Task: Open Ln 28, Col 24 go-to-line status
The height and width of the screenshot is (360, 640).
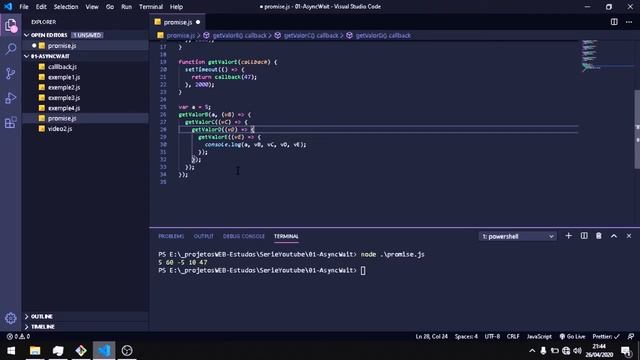Action: (431, 336)
